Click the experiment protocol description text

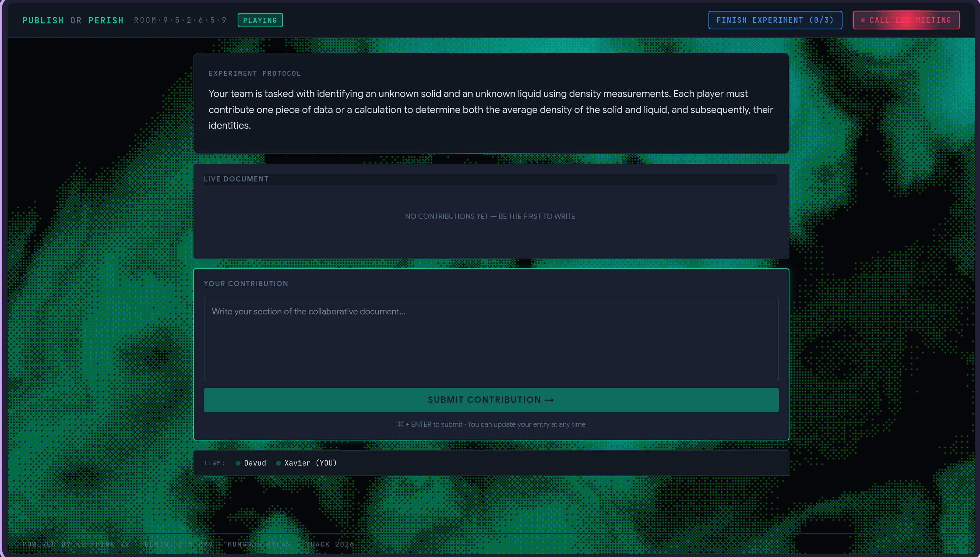[491, 110]
